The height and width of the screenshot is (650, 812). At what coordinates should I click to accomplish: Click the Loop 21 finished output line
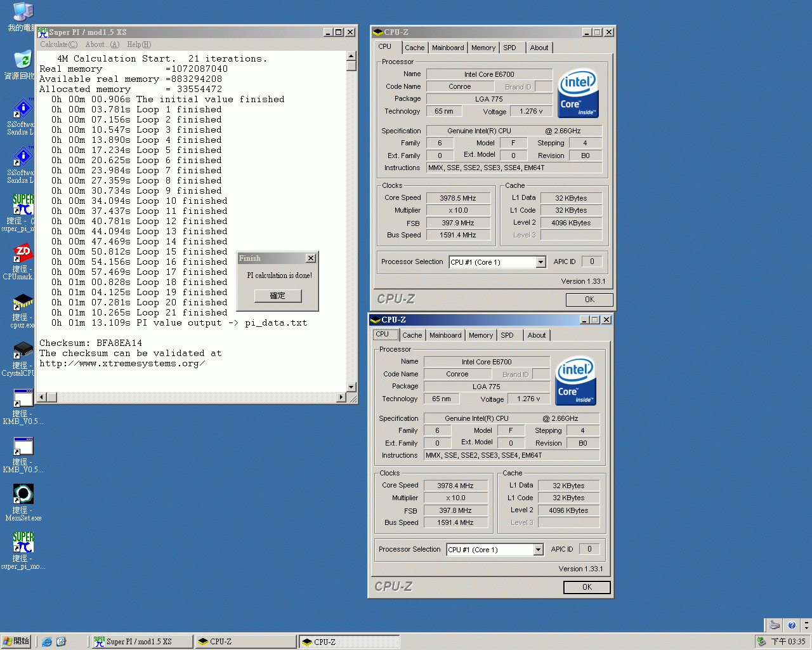[140, 313]
